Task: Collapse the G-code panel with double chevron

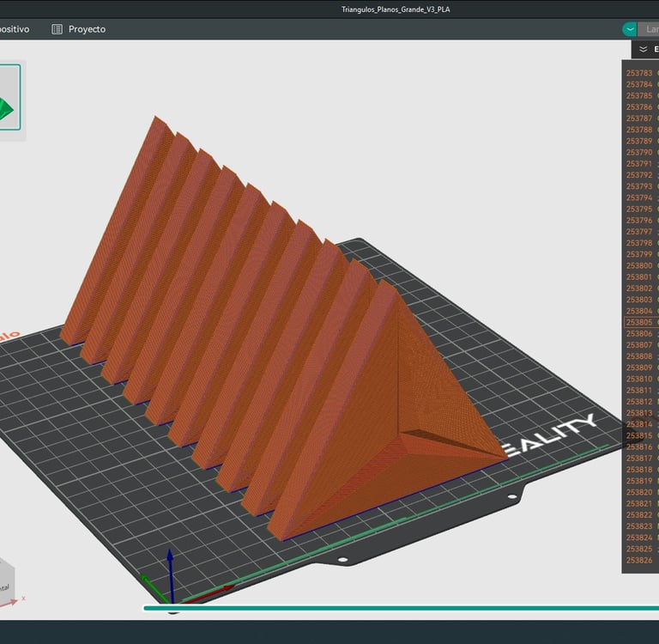Action: 643,50
